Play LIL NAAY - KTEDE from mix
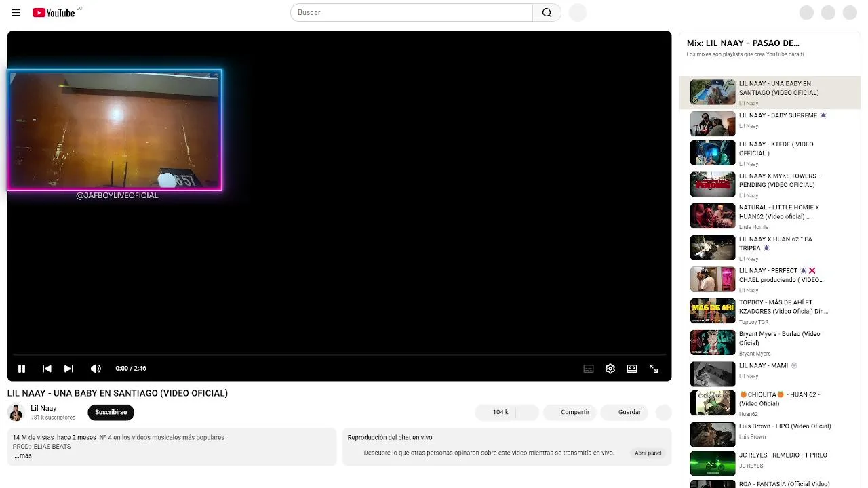This screenshot has width=868, height=488. [770, 152]
